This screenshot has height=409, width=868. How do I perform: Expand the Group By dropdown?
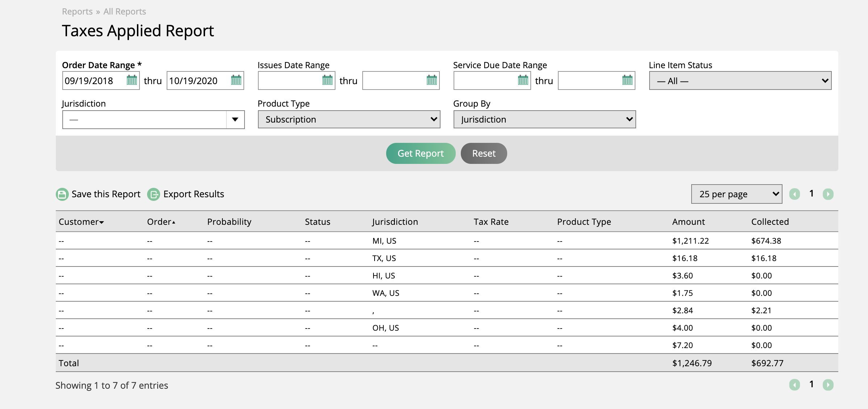(545, 119)
